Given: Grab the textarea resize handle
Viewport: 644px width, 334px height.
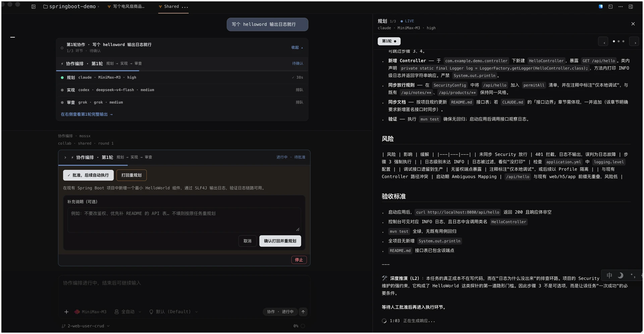Looking at the screenshot, I should click(x=298, y=229).
